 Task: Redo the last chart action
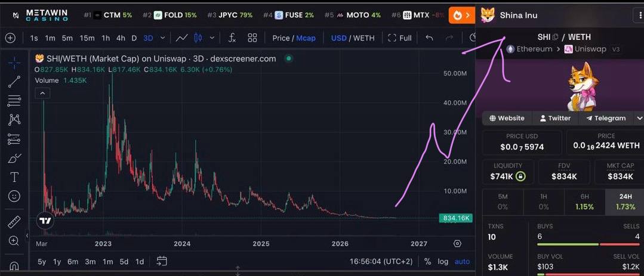[450, 38]
